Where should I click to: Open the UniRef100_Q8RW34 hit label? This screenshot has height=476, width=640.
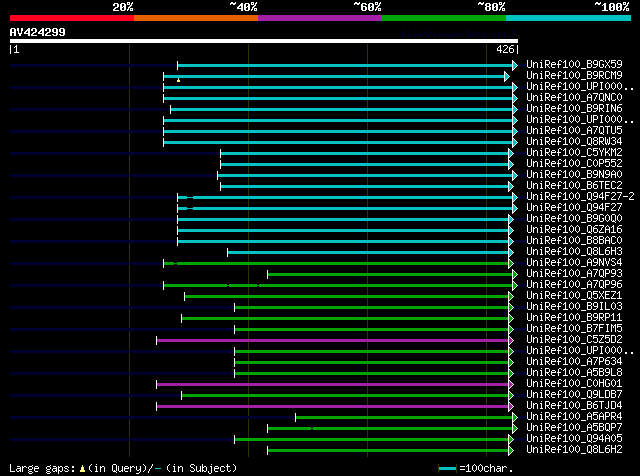pyautogui.click(x=574, y=141)
